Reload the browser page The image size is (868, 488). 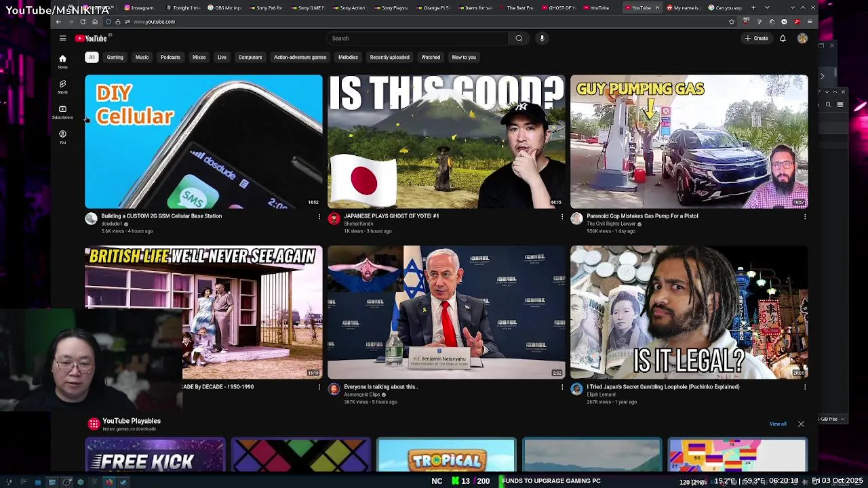pyautogui.click(x=83, y=22)
